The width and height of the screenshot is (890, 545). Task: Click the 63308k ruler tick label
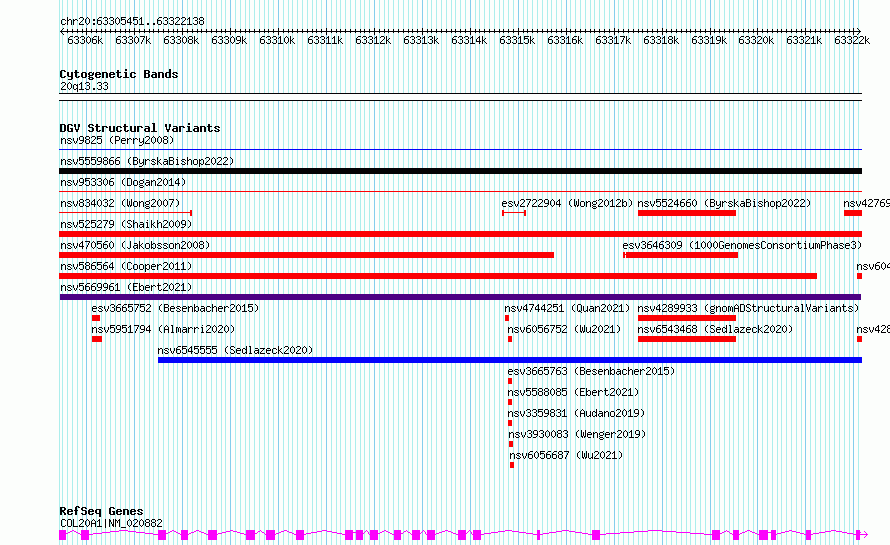[181, 40]
